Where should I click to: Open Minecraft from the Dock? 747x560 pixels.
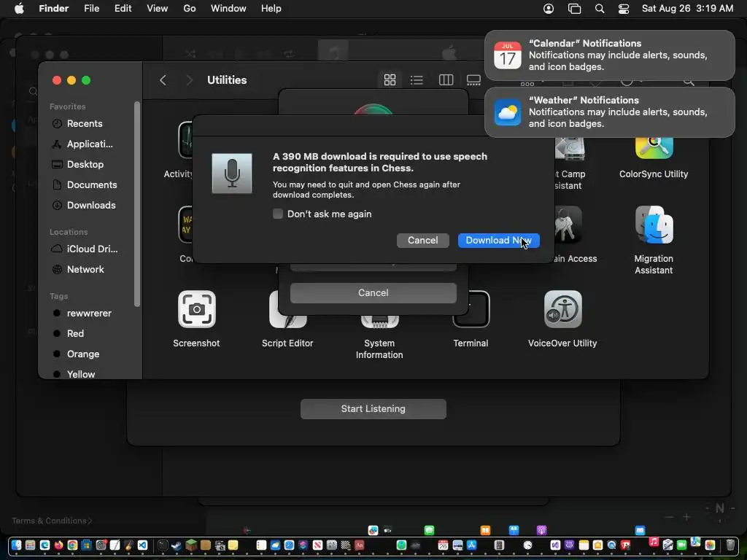click(192, 545)
